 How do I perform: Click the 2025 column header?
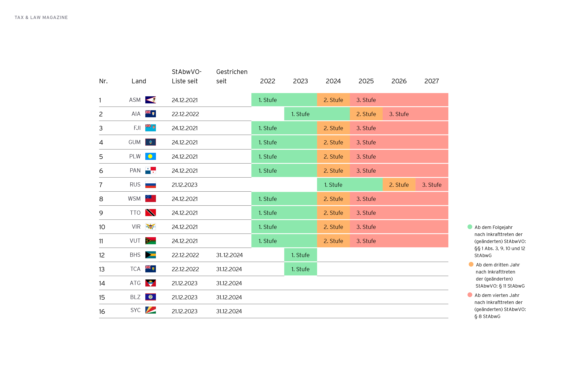coord(366,81)
